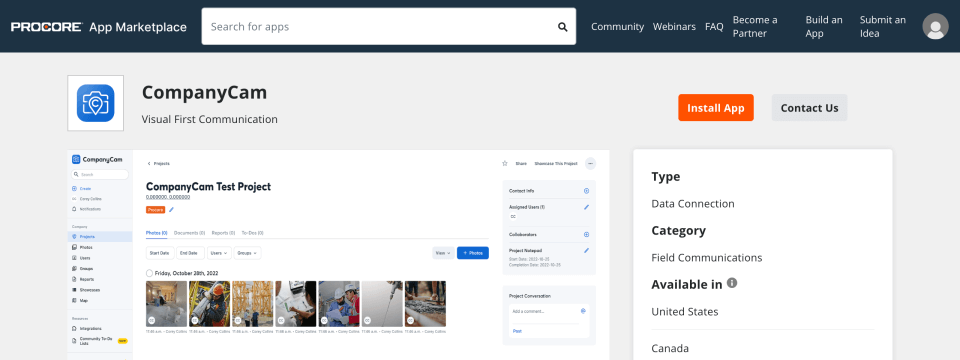Click the Field Communications category value
The width and height of the screenshot is (960, 360).
707,258
